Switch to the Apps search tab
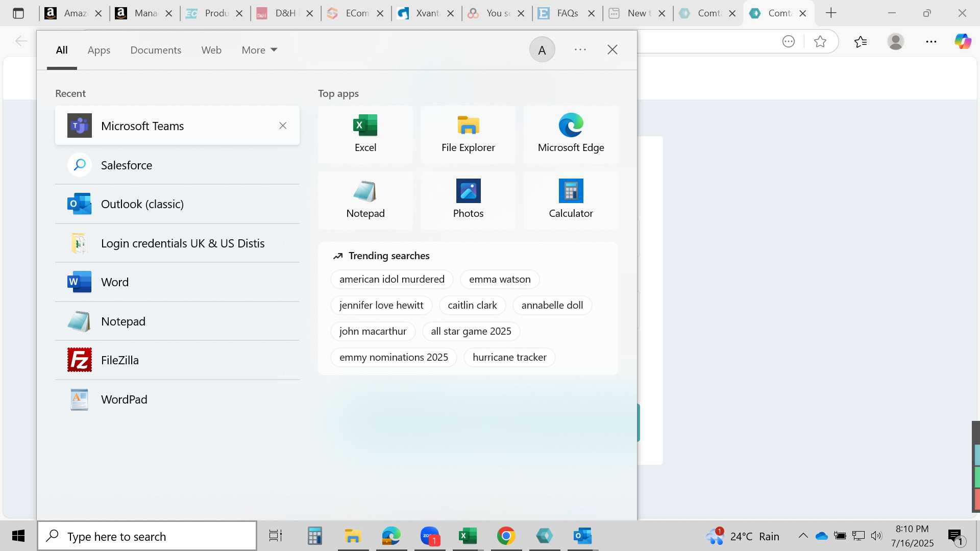980x551 pixels. [99, 50]
